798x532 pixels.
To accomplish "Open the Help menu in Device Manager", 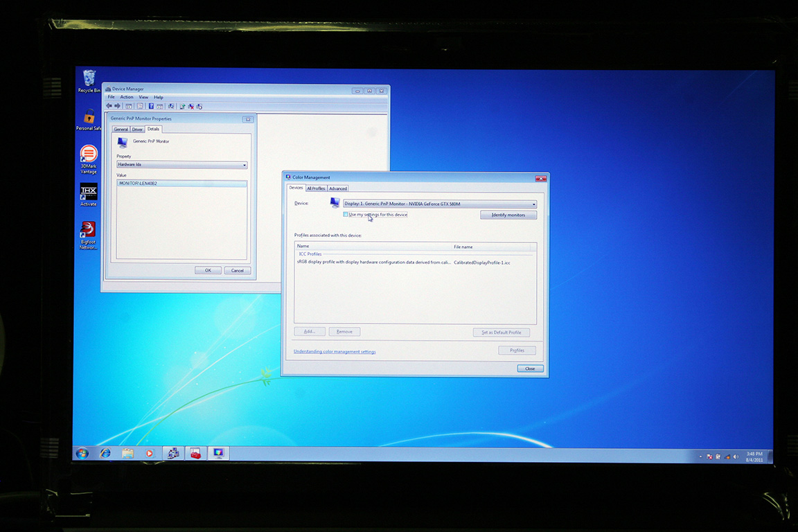I will [159, 97].
